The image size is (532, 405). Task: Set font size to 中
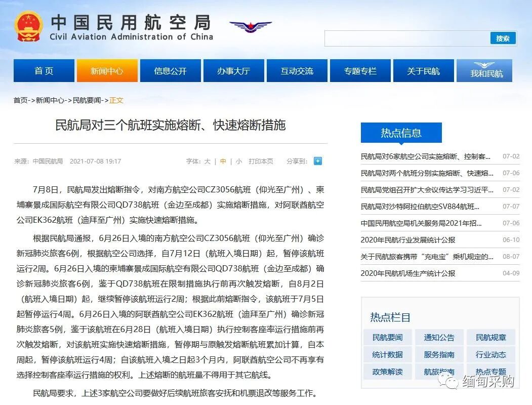pos(223,161)
